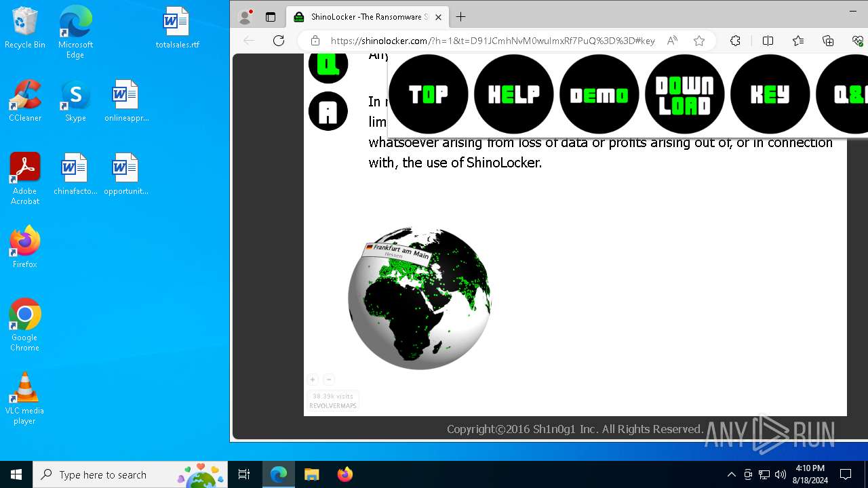View site information lock icon
Viewport: 868px width, 488px height.
tap(315, 41)
